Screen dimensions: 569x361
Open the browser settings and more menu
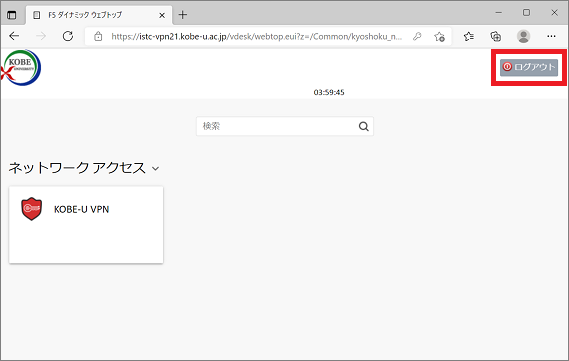(x=551, y=36)
